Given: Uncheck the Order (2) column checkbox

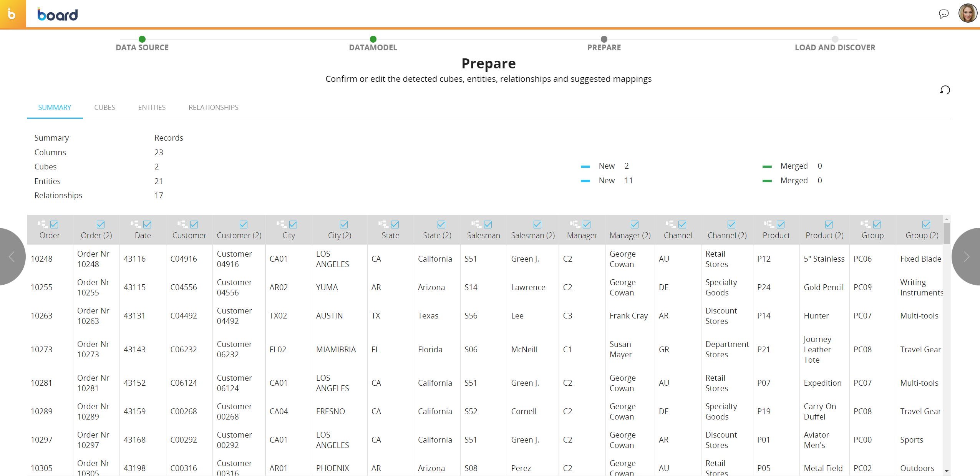Looking at the screenshot, I should 101,224.
